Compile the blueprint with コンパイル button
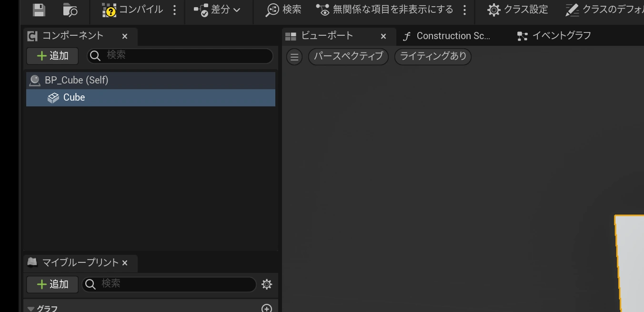The width and height of the screenshot is (644, 312). coord(132,10)
